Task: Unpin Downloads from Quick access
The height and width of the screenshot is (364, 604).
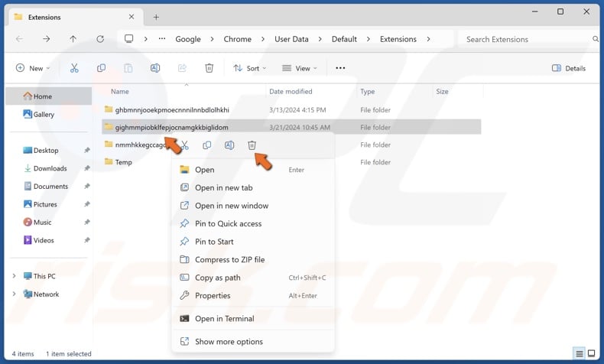Action: coord(87,168)
